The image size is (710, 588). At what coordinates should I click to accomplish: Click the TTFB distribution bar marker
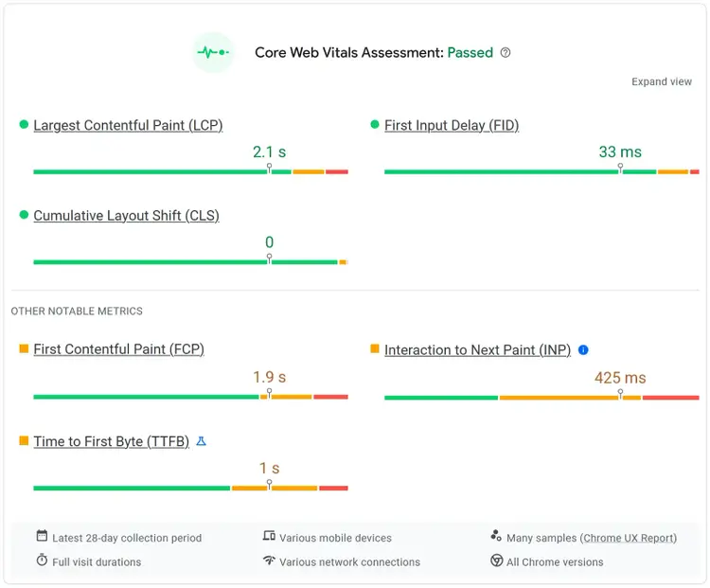point(270,484)
